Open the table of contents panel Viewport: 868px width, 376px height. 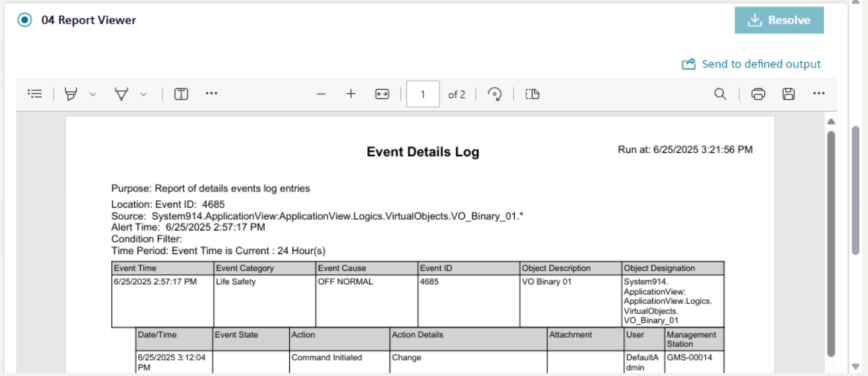(x=35, y=94)
